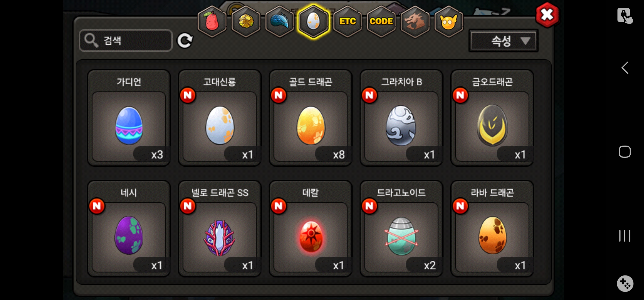Open the game controller overlay icon

point(625,284)
